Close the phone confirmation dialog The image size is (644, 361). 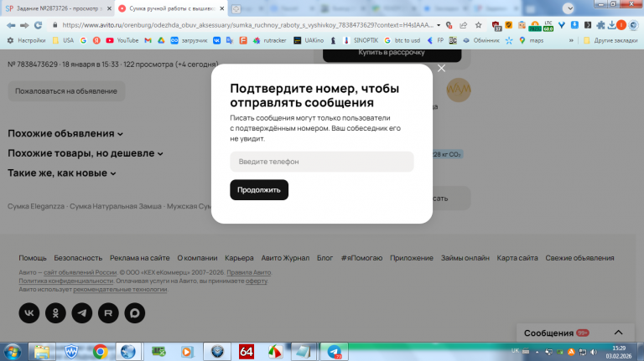click(441, 69)
